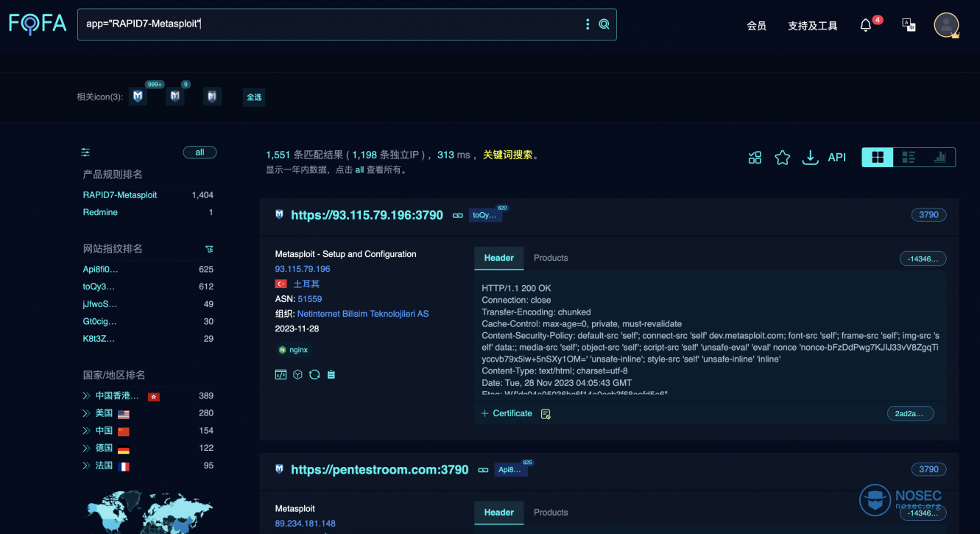Switch to the grid card view
The image size is (980, 534).
click(x=878, y=157)
